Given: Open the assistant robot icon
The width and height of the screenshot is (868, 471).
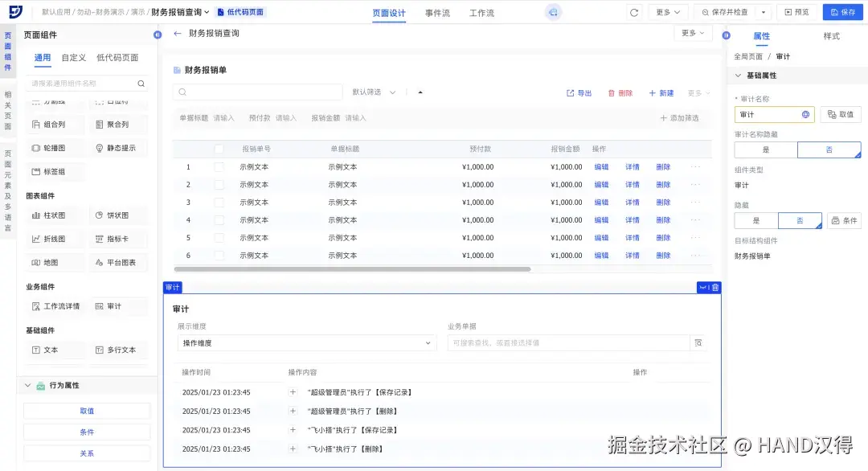Looking at the screenshot, I should pyautogui.click(x=553, y=12).
